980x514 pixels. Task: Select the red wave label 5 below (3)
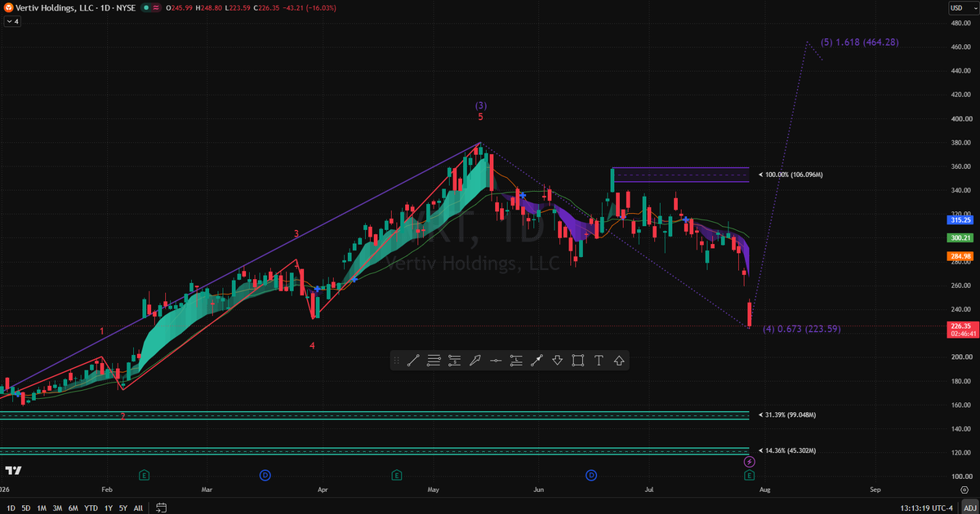(481, 117)
